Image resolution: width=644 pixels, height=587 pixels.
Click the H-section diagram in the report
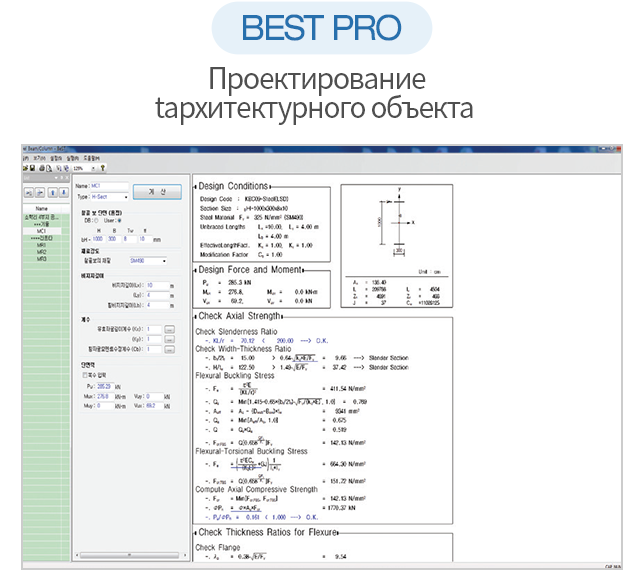pos(397,222)
